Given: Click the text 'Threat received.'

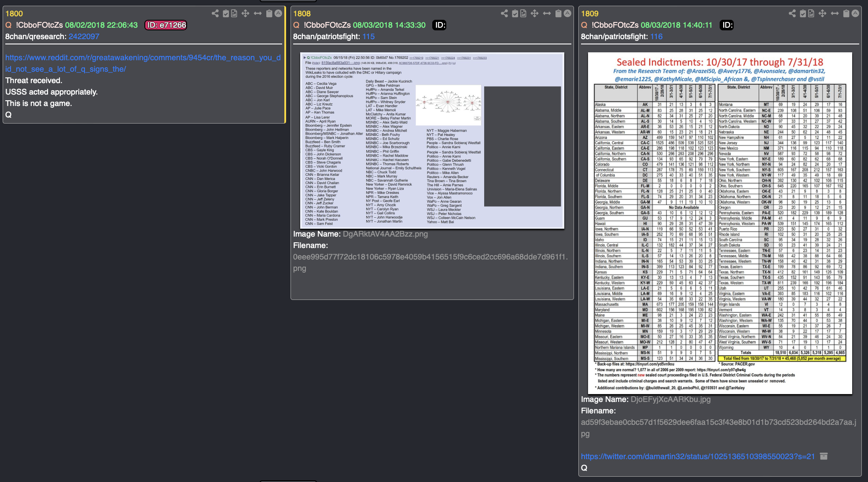Looking at the screenshot, I should coord(34,80).
